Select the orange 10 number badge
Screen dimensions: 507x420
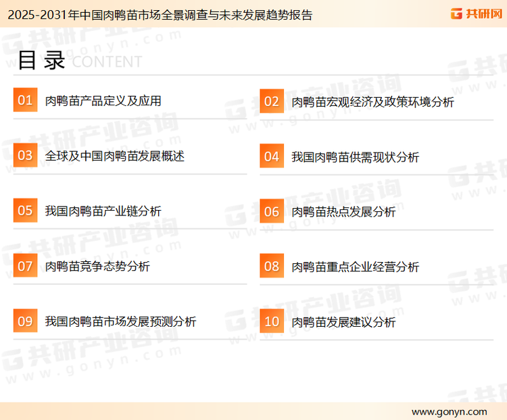click(272, 321)
